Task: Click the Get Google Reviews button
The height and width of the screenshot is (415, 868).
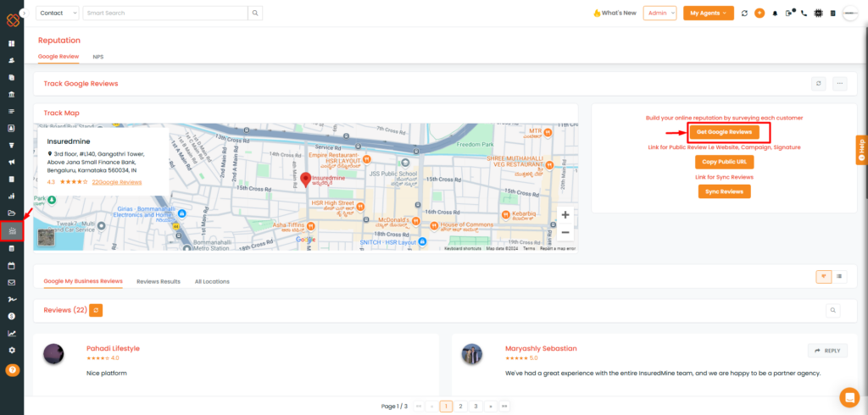Action: click(724, 132)
